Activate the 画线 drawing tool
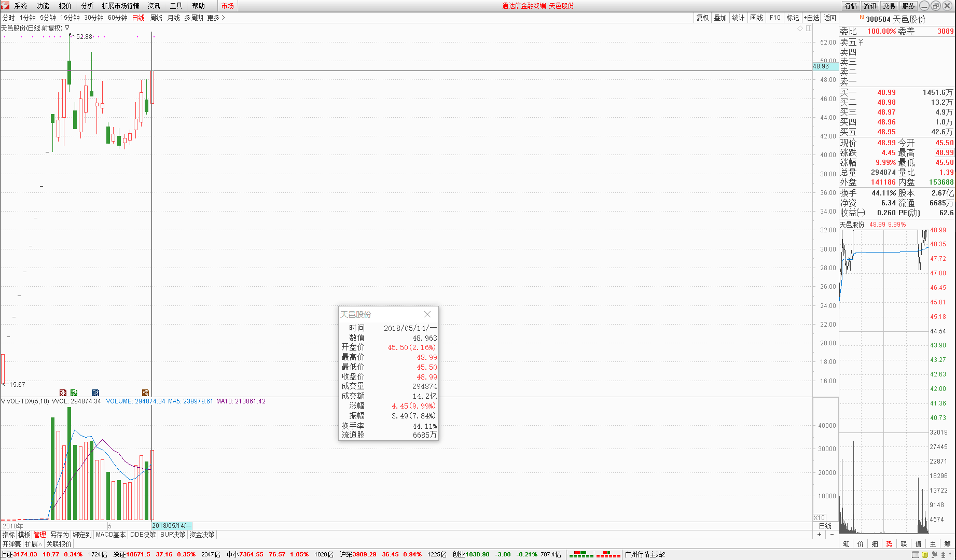The image size is (956, 560). tap(756, 17)
